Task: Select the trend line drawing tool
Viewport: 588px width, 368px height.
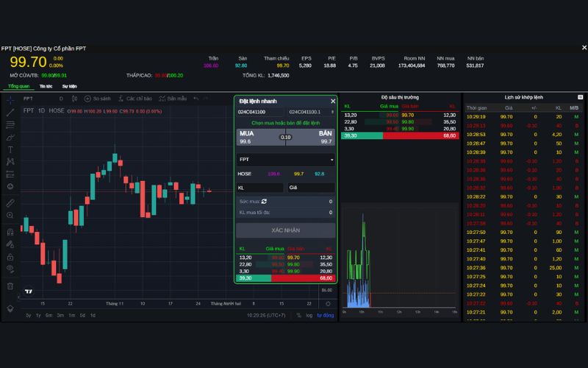Action: [x=10, y=113]
